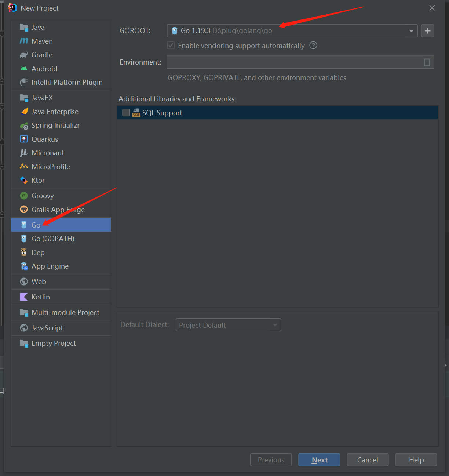Click the Cancel button
Screen dimensions: 449x476
tap(368, 460)
